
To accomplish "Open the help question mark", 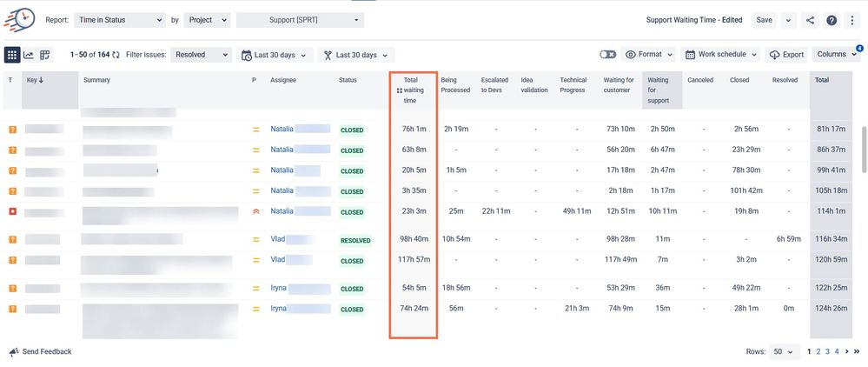I will point(832,21).
